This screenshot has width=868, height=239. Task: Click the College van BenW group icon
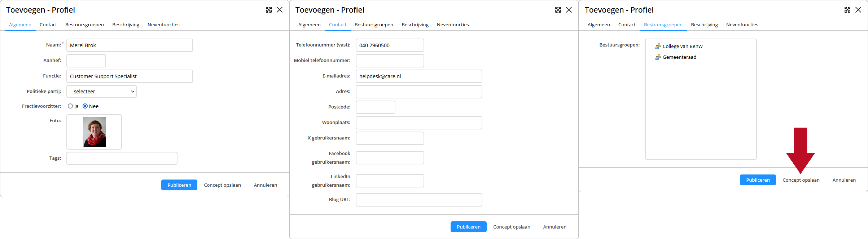click(x=658, y=46)
